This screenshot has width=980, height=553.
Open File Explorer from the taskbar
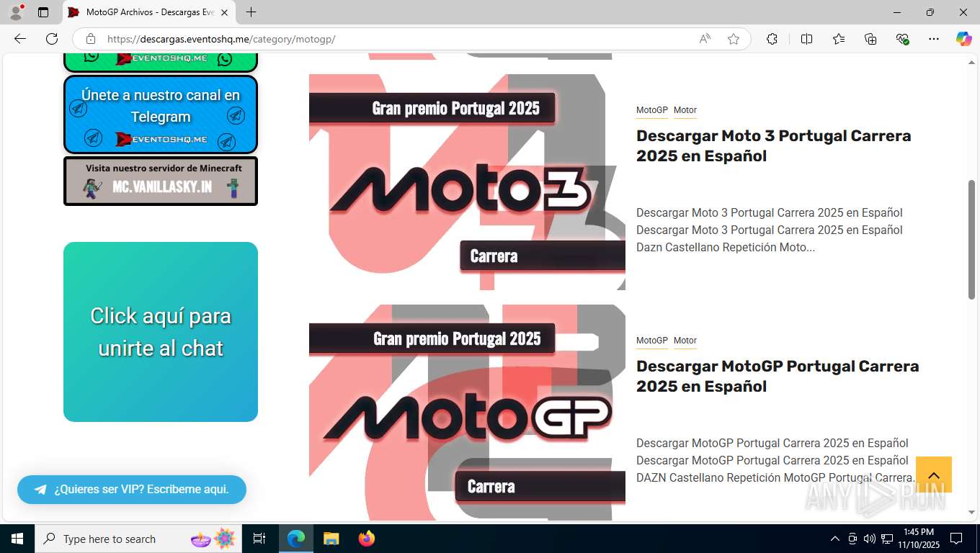click(x=331, y=539)
